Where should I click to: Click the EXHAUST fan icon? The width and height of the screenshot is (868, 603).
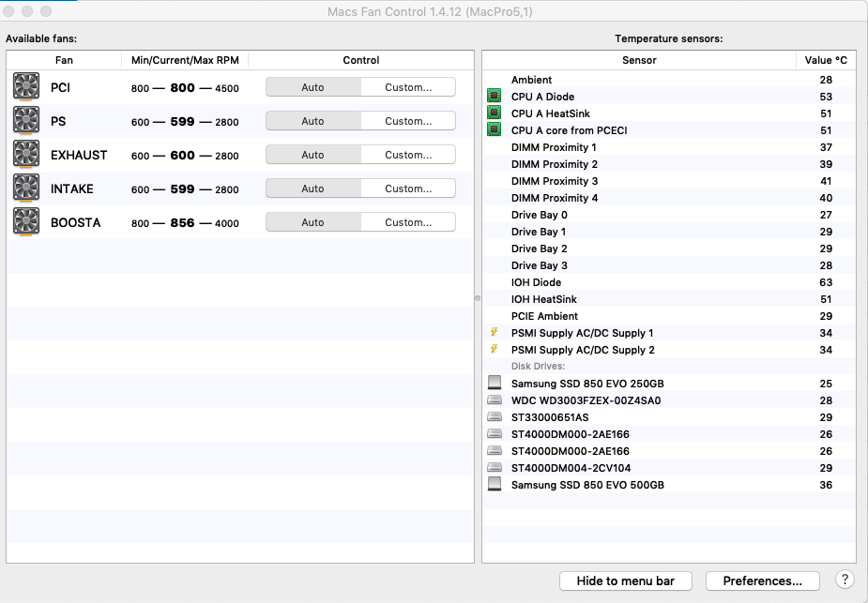(26, 155)
